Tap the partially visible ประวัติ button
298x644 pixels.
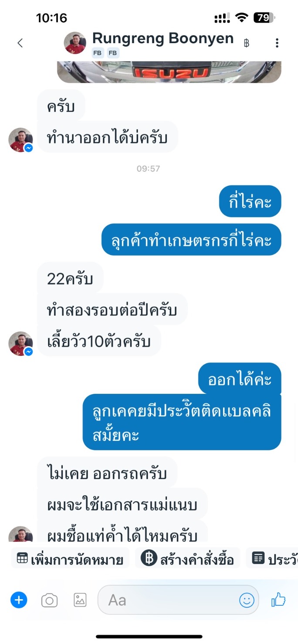(x=272, y=560)
